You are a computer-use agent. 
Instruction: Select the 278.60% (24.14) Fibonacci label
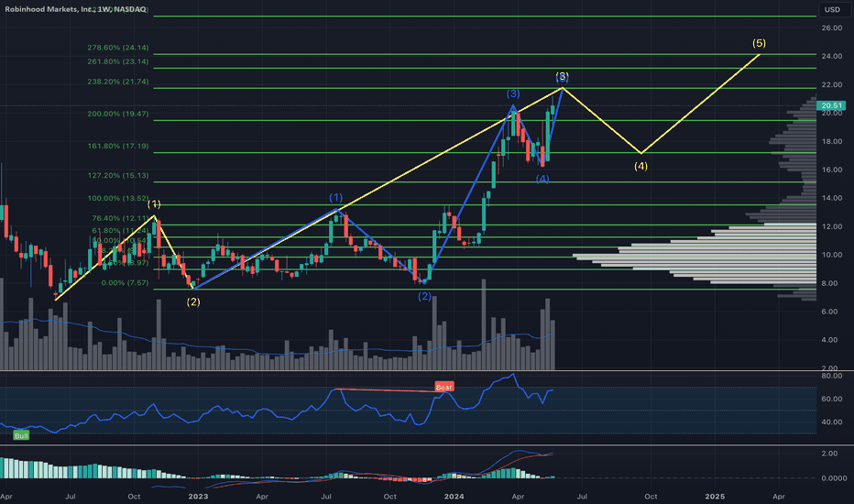pos(117,48)
